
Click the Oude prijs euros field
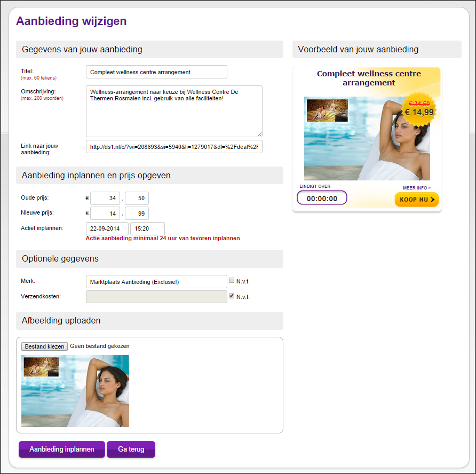coord(105,198)
